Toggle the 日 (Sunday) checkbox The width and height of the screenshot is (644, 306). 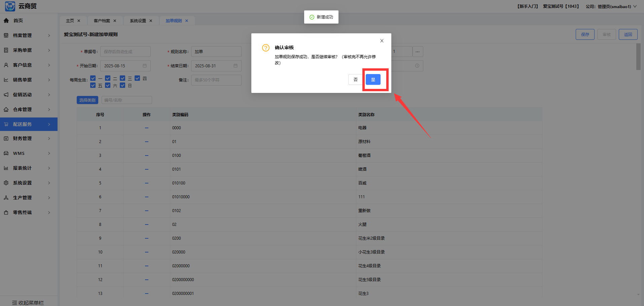point(123,86)
